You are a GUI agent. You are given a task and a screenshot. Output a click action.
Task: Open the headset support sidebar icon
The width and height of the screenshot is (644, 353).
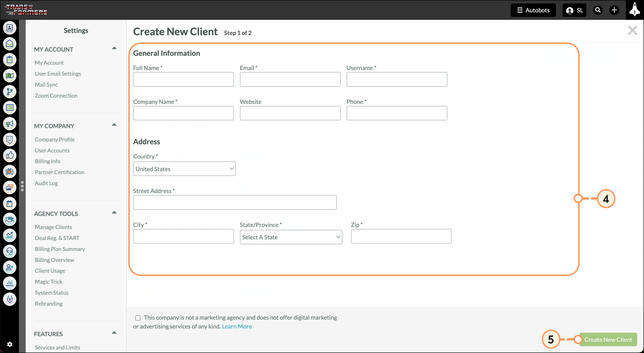pos(10,251)
